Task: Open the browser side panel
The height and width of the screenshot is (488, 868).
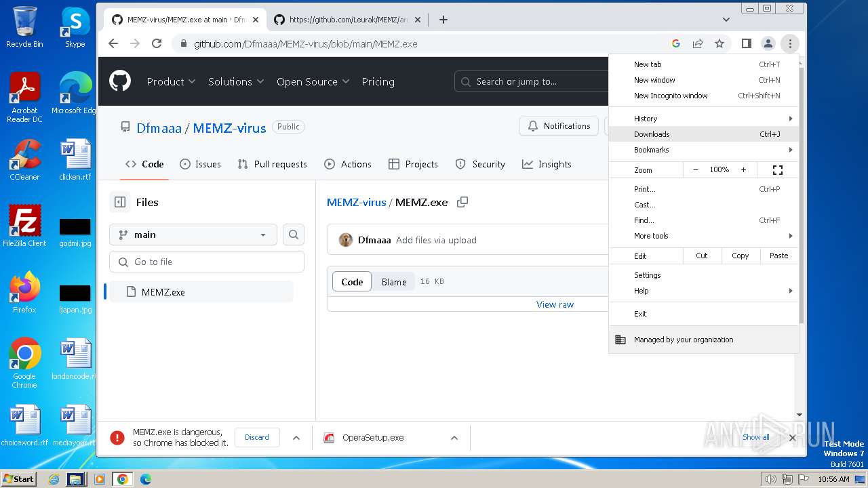Action: click(747, 43)
